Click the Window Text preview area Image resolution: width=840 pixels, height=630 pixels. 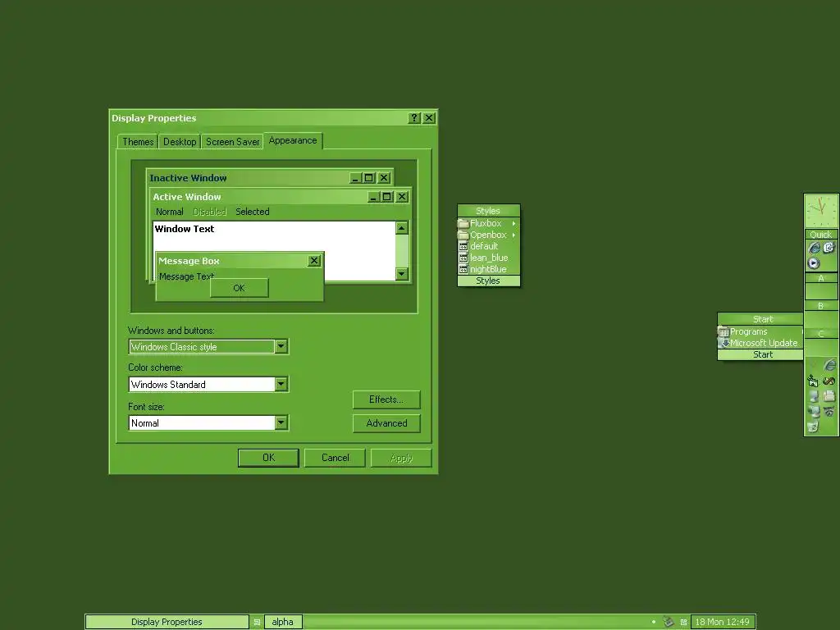click(x=274, y=235)
